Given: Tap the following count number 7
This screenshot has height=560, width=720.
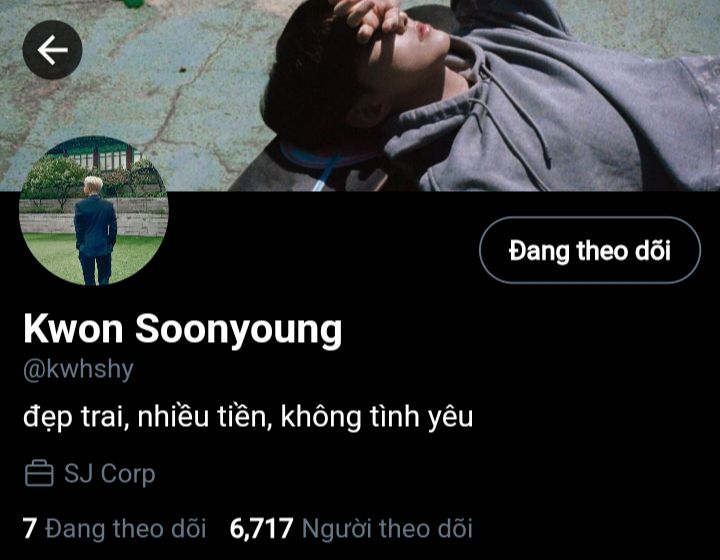Looking at the screenshot, I should coord(29,528).
